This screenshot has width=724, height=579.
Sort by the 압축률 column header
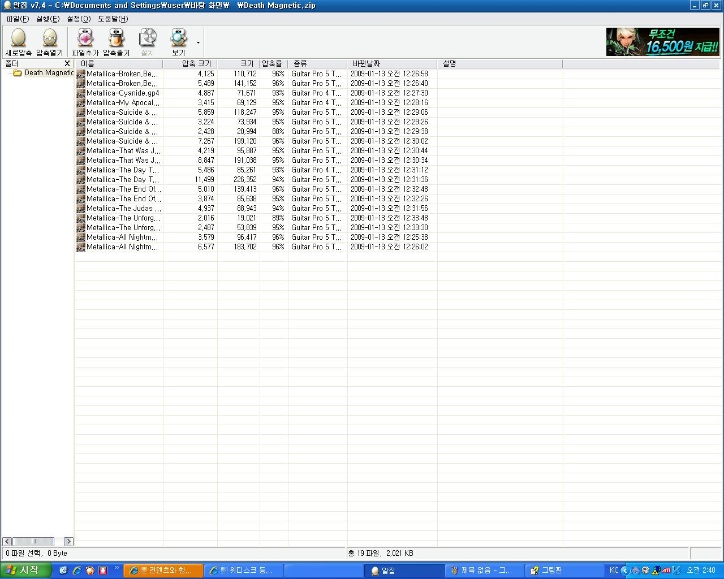(273, 64)
